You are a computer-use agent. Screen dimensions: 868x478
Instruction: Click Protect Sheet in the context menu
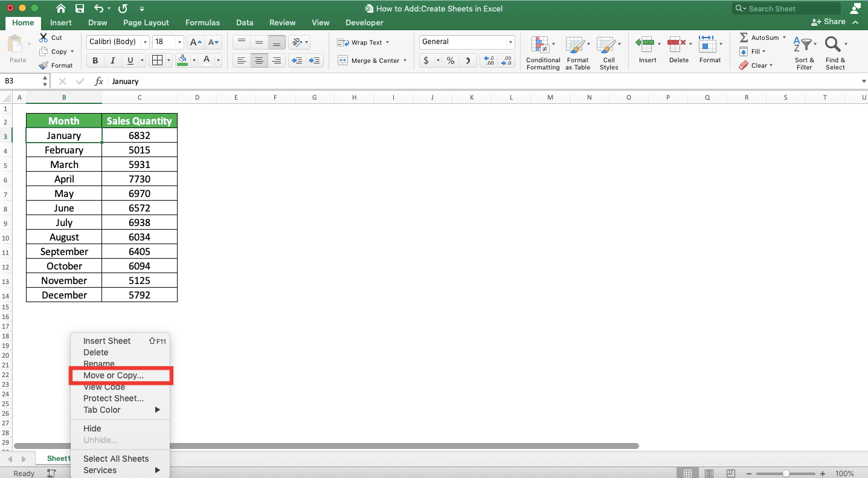(114, 398)
